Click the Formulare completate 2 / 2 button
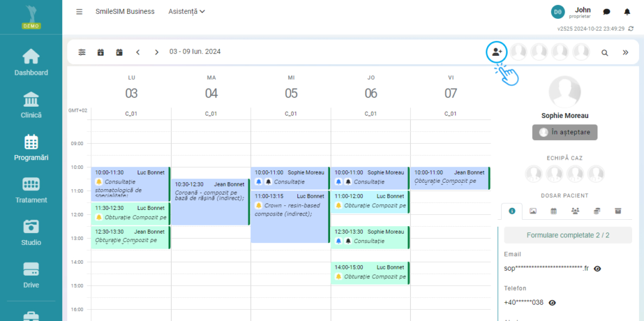The image size is (644, 321). pos(564,236)
